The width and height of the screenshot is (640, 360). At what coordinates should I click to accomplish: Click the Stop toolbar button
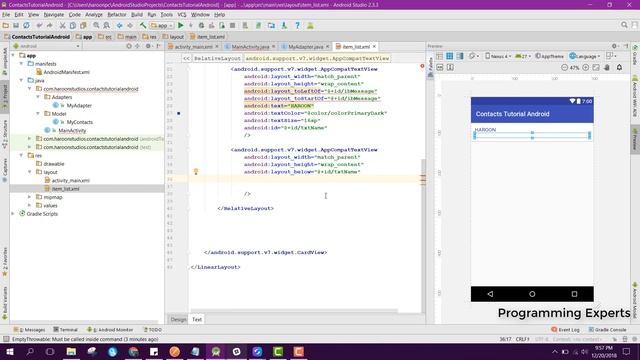click(x=233, y=26)
